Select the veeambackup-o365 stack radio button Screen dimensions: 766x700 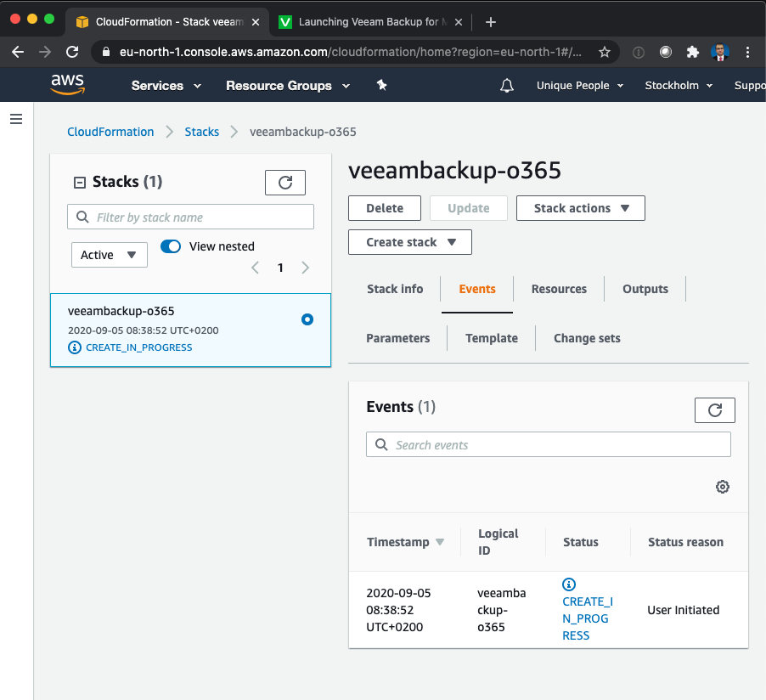pos(307,319)
